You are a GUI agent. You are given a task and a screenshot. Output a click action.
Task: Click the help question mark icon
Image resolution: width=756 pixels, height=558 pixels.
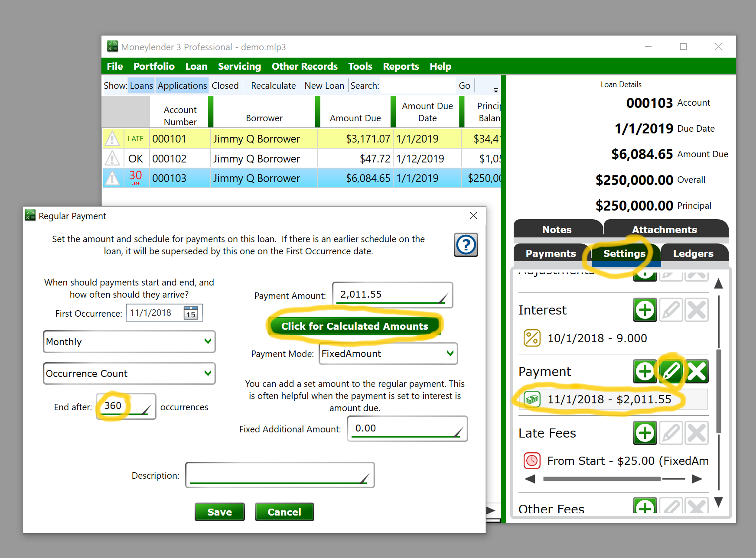click(x=466, y=245)
